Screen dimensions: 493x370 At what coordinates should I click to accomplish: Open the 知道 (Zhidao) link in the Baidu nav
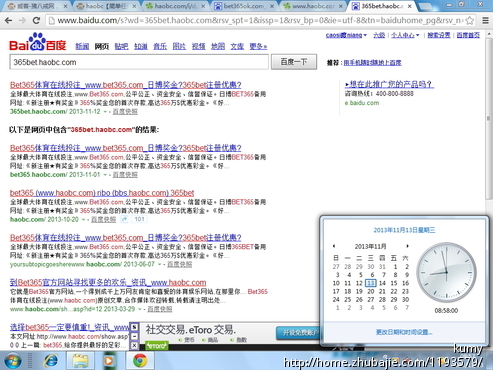tap(141, 46)
